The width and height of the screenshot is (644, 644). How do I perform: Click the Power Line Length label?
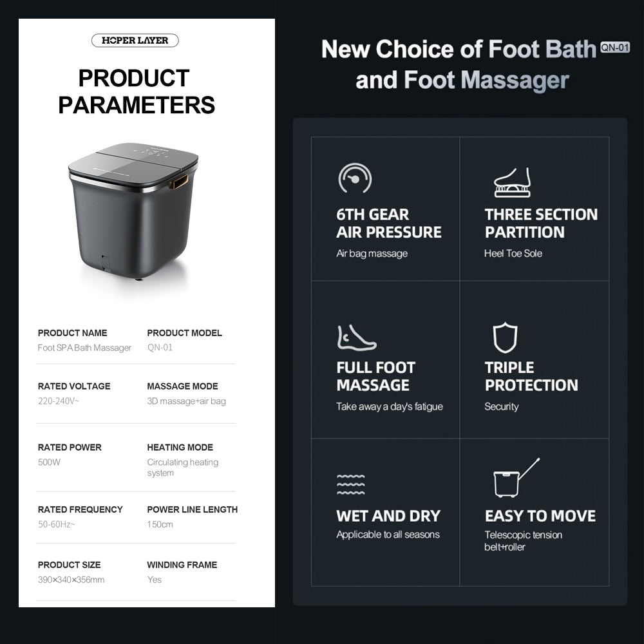pos(192,509)
